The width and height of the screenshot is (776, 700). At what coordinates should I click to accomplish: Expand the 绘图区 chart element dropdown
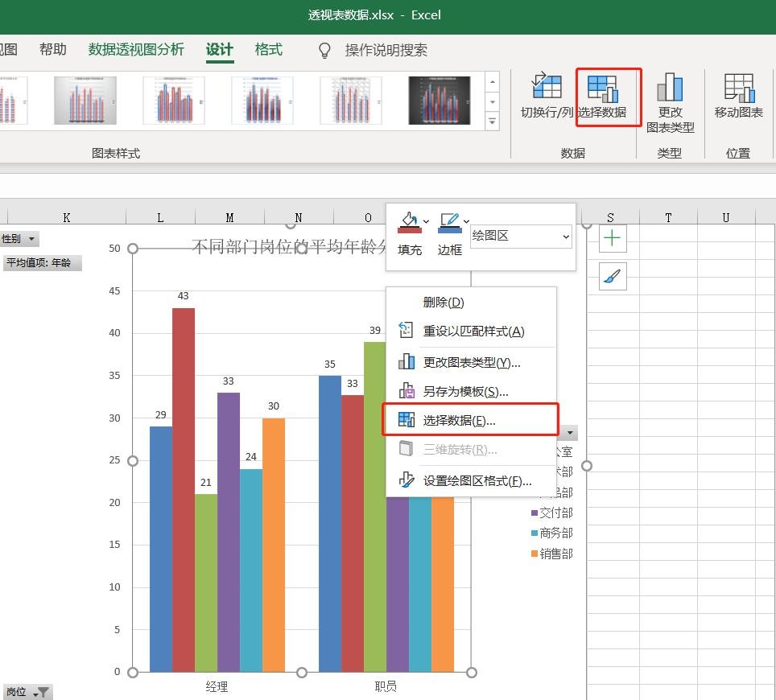pos(566,237)
